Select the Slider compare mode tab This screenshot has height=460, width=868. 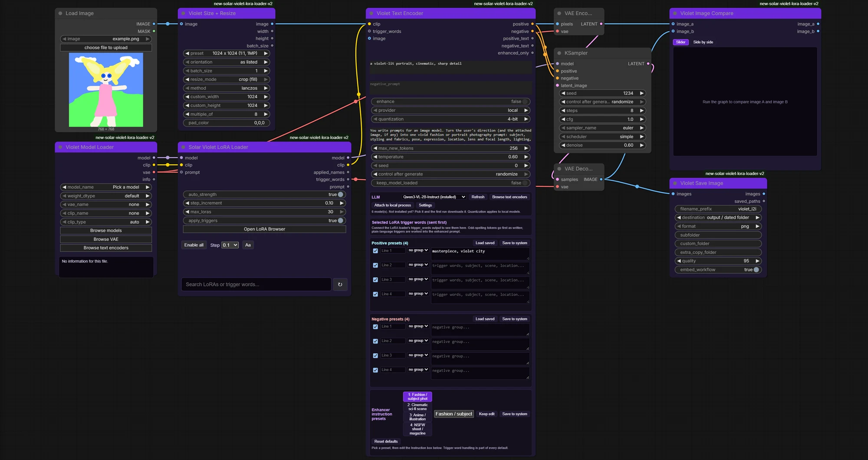(681, 42)
